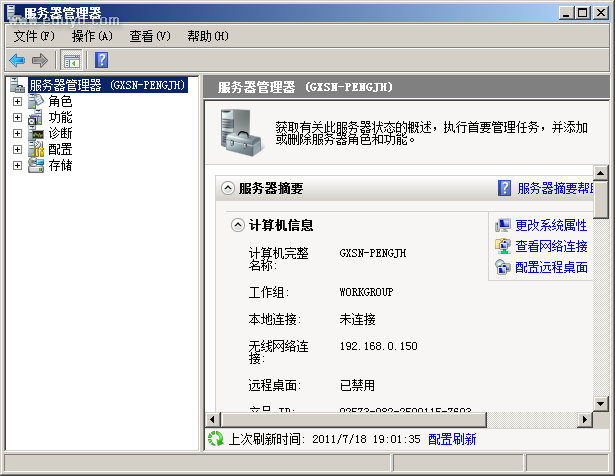Click the vertical scrollbar down arrow

point(600,403)
